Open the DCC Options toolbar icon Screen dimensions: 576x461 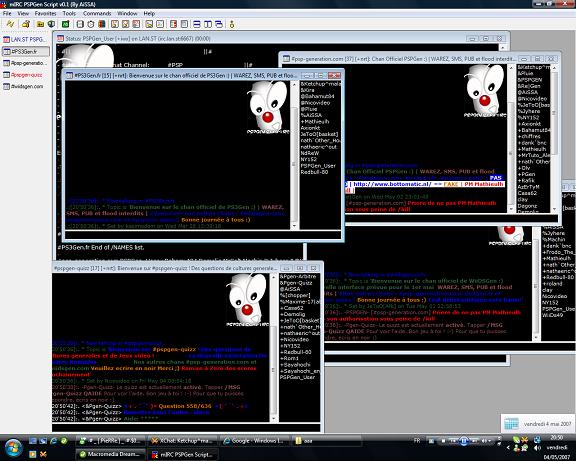click(136, 24)
